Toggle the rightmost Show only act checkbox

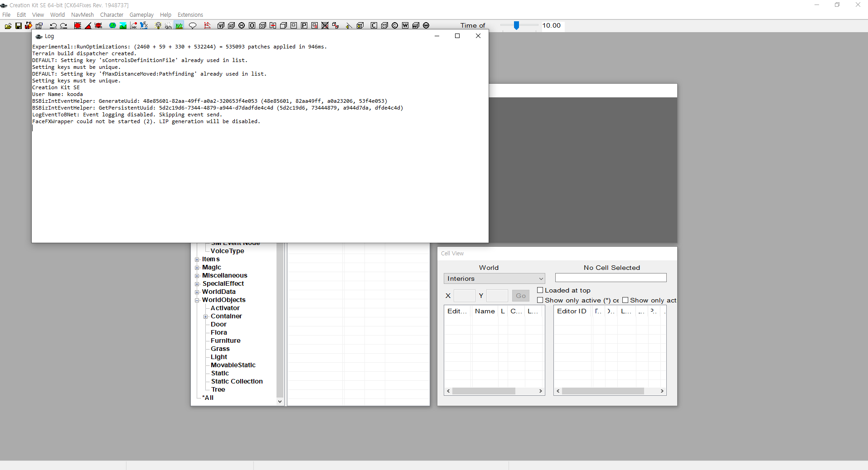pos(625,300)
